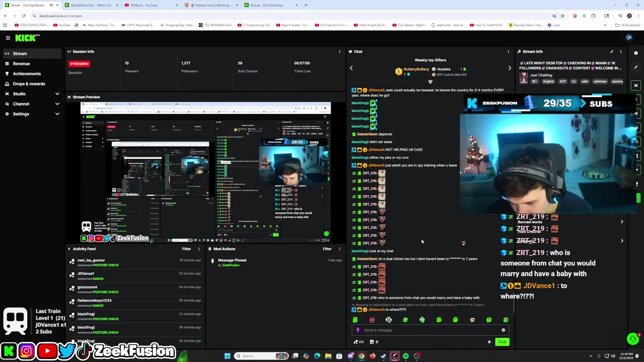Click the chat panel scrollbar

[514, 302]
